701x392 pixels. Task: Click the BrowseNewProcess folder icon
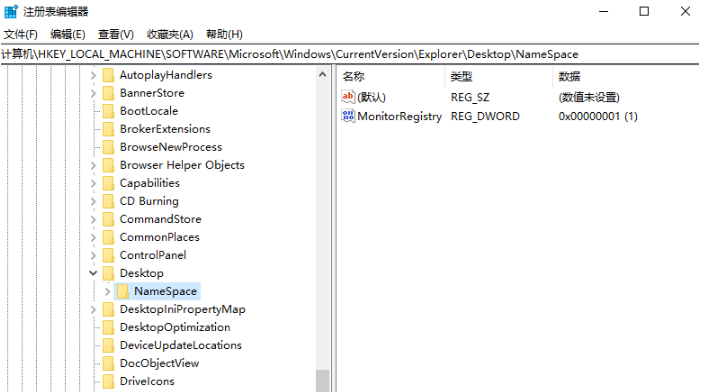pos(108,147)
